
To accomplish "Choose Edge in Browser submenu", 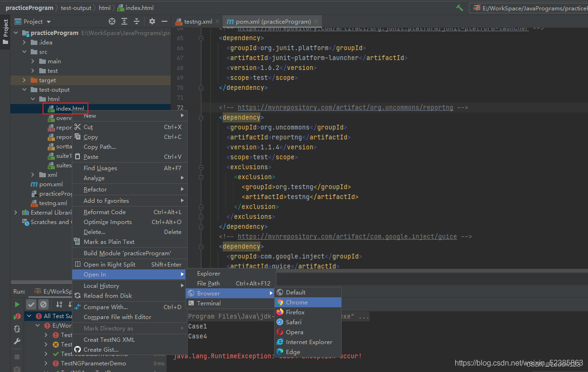I will click(x=308, y=352).
